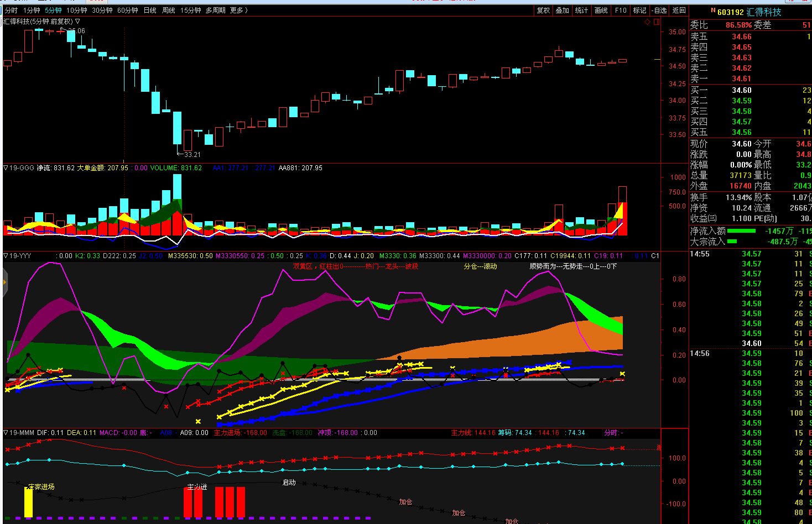Screen dimensions: 812x524
Task: Activate the 画线 drawing tools button
Action: pyautogui.click(x=601, y=11)
